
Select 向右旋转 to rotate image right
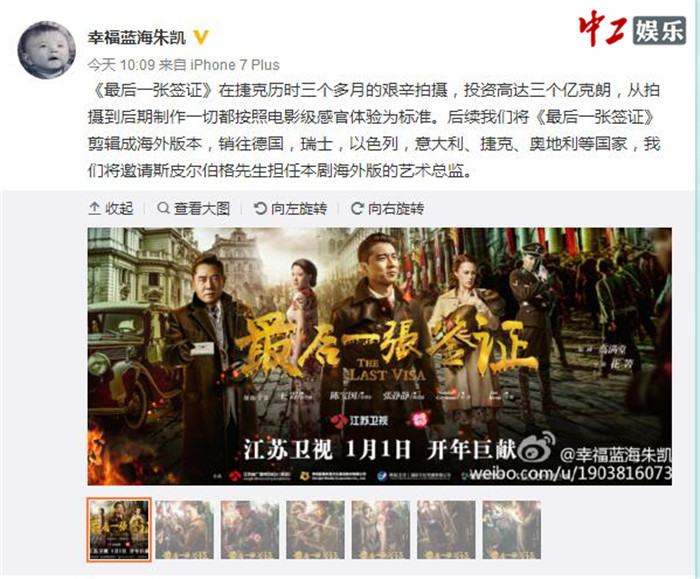click(x=387, y=208)
